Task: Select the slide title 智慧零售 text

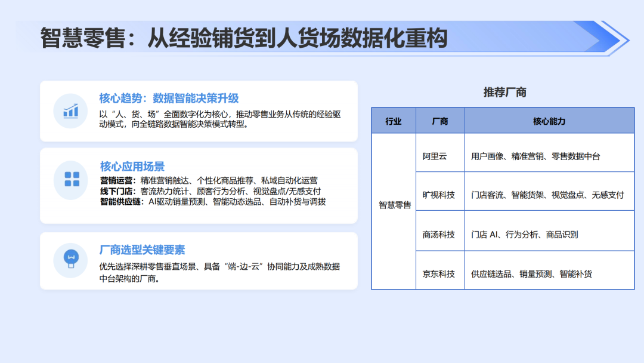Action: (x=82, y=38)
